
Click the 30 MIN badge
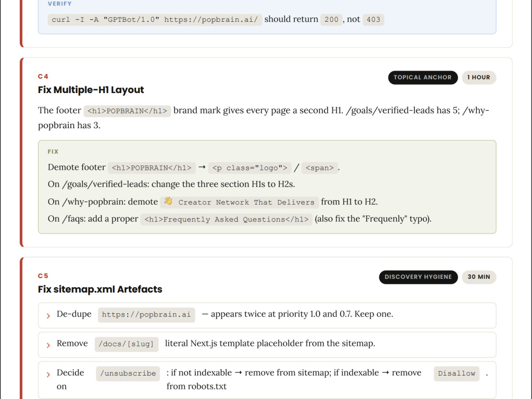[x=479, y=277]
